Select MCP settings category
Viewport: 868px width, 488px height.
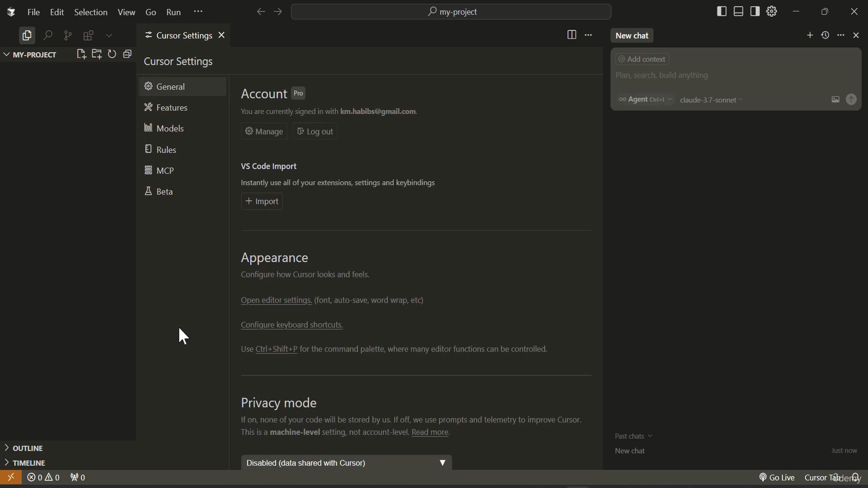tap(183, 170)
